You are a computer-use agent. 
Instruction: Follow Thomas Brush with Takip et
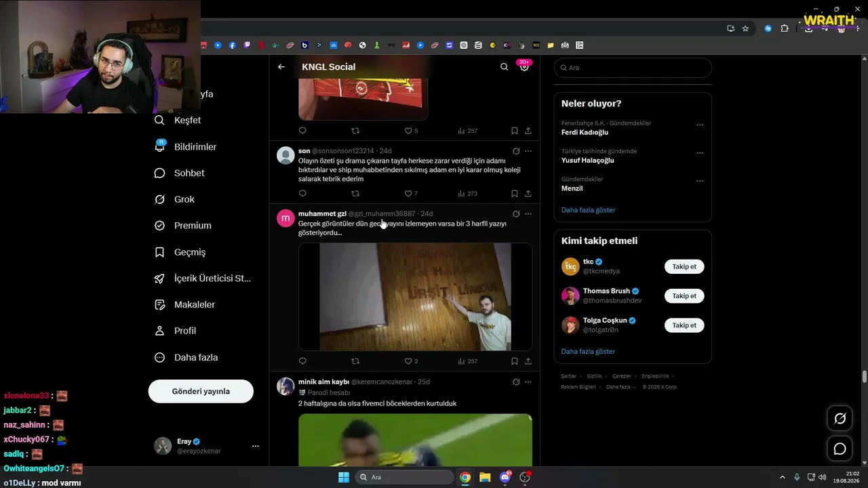coord(684,296)
